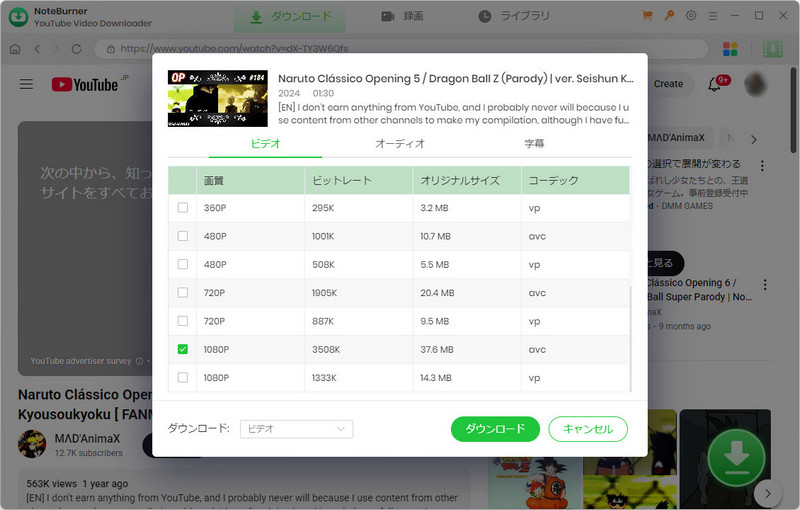Click the 見る button on ad
Viewport: 800px width, 510px height.
pos(664,263)
